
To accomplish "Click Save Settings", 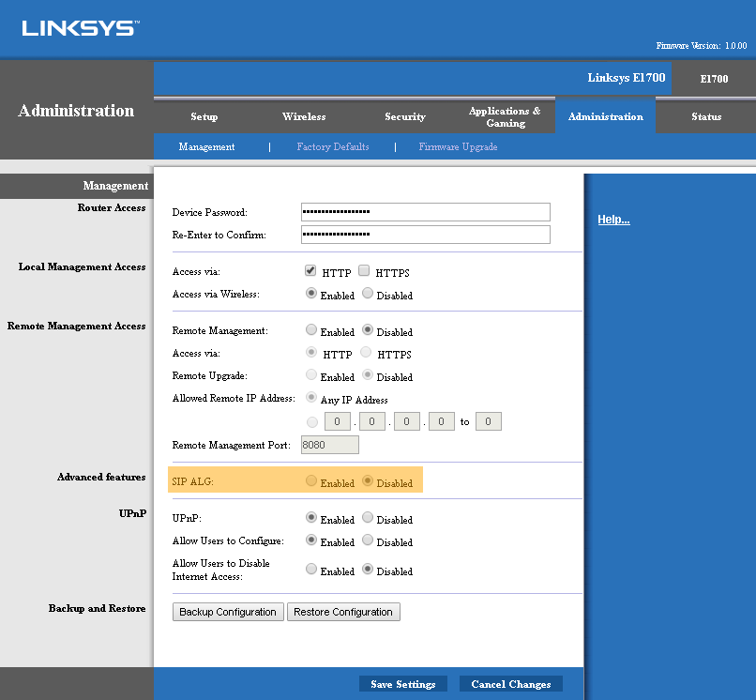I will click(x=403, y=684).
